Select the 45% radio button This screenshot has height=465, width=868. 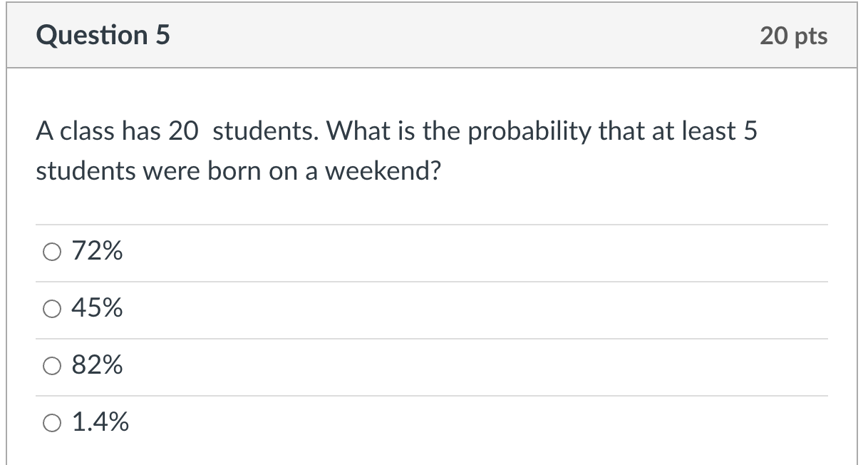click(51, 309)
